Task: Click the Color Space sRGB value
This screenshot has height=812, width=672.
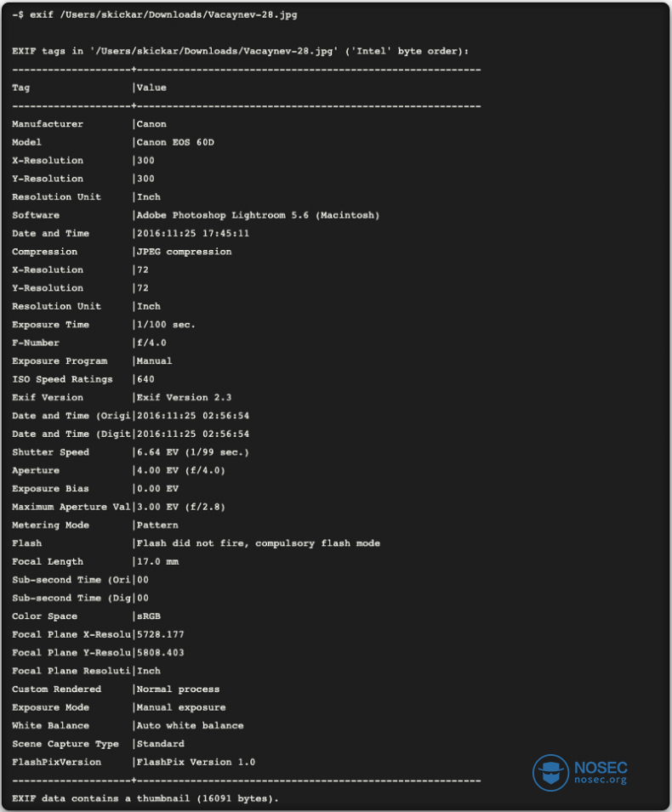Action: (x=148, y=616)
